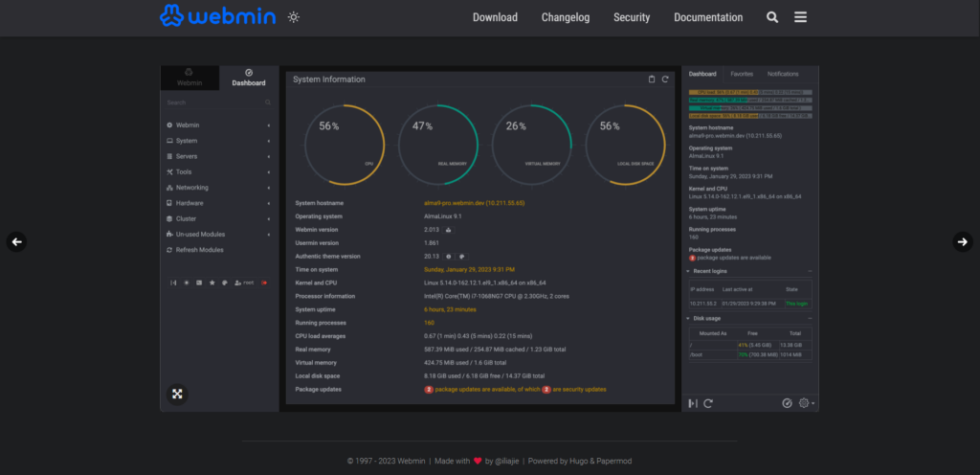This screenshot has height=475, width=980.
Task: Click the sidebar collapse icon
Action: pos(174,283)
